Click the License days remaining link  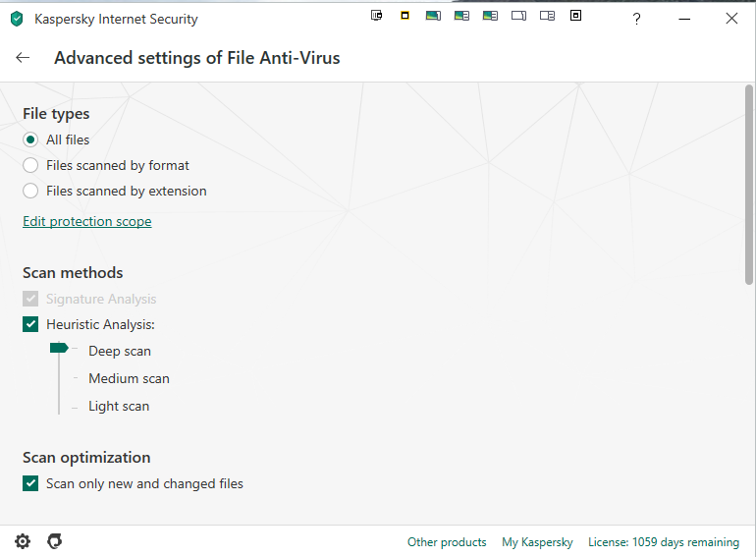coord(664,542)
